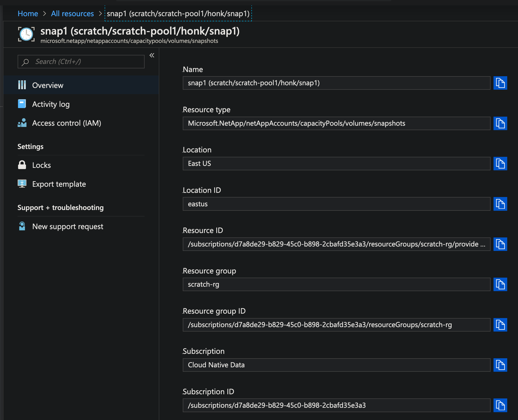Copy the eastus Location ID
Screen dimensions: 518x420
[x=500, y=204]
